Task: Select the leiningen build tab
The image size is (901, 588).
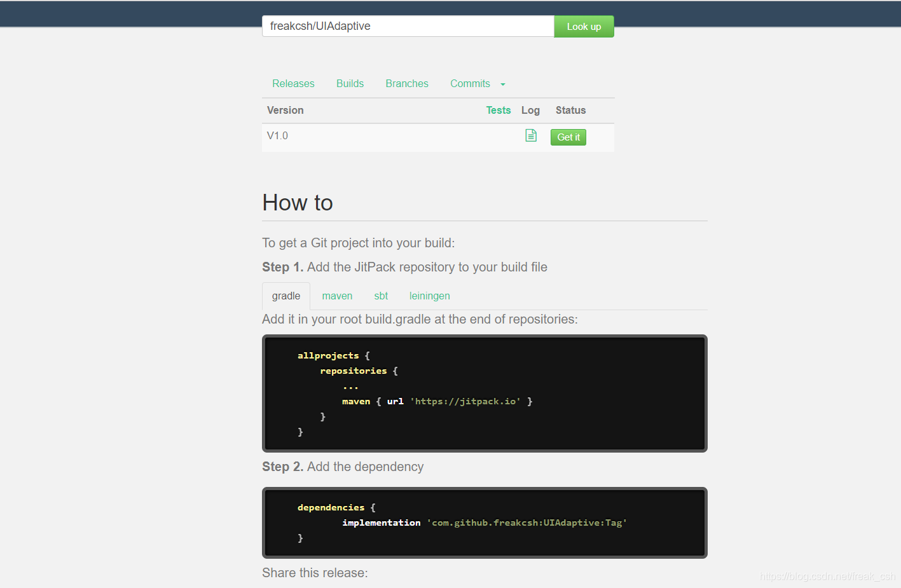Action: pyautogui.click(x=430, y=296)
